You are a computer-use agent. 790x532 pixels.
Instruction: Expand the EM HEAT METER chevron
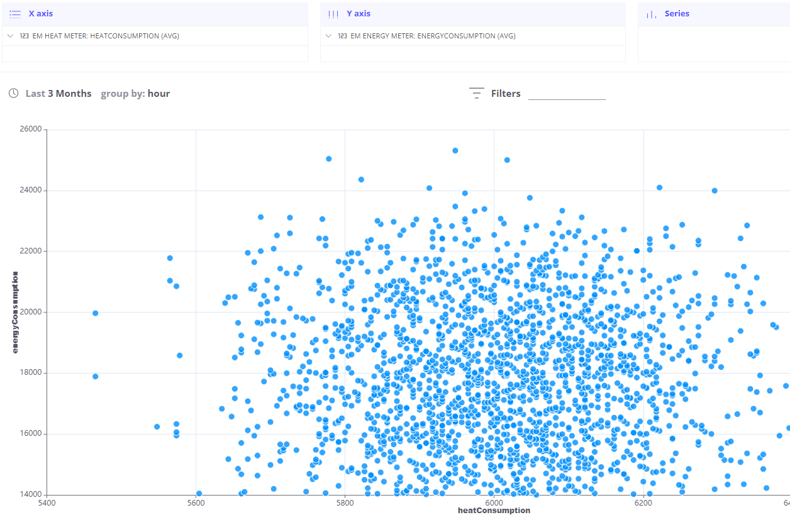pos(10,36)
